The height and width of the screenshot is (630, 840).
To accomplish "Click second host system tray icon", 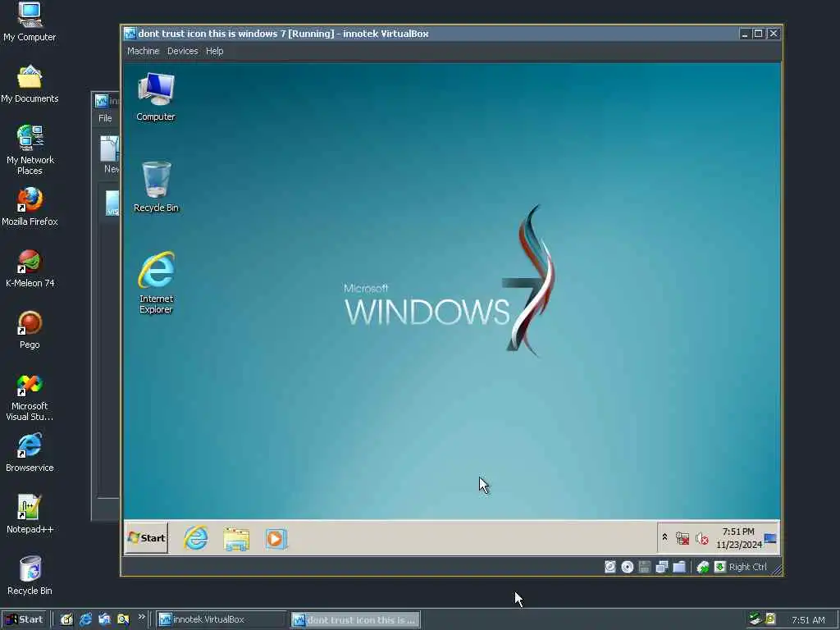I will point(770,619).
